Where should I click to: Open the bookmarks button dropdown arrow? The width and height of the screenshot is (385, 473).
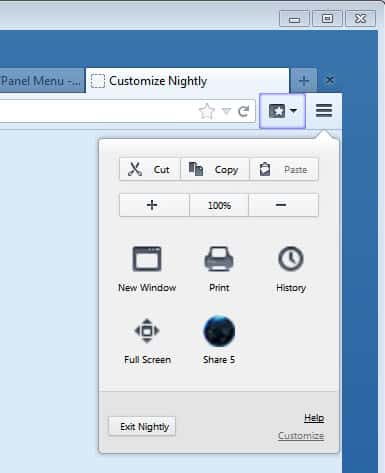293,110
